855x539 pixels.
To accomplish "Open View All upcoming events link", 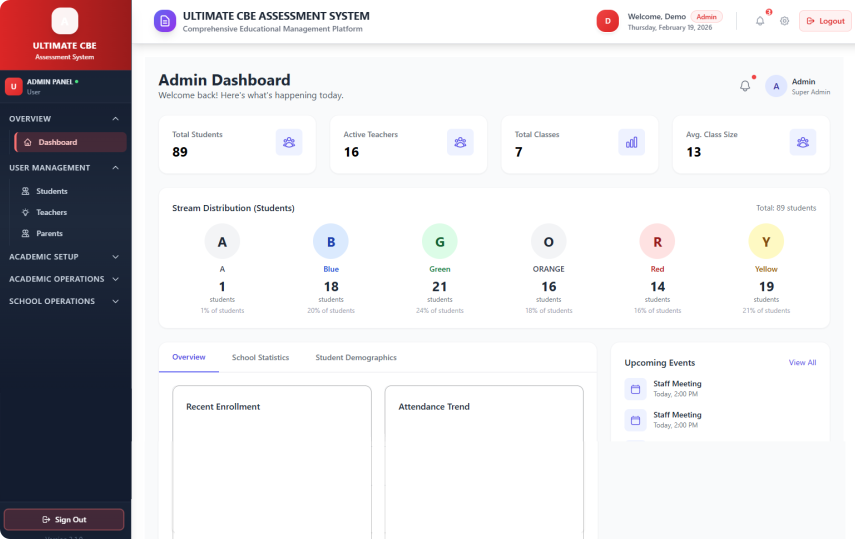I will [x=802, y=363].
